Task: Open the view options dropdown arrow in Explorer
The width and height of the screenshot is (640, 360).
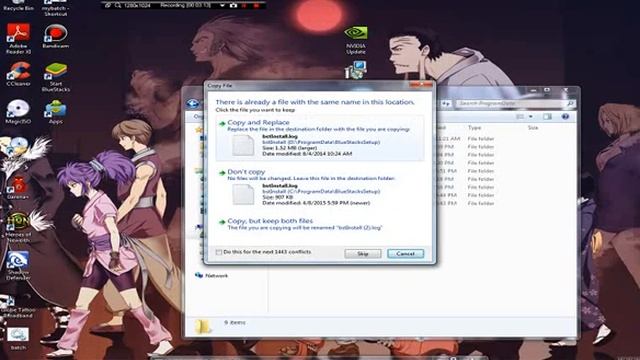Action: tap(530, 117)
